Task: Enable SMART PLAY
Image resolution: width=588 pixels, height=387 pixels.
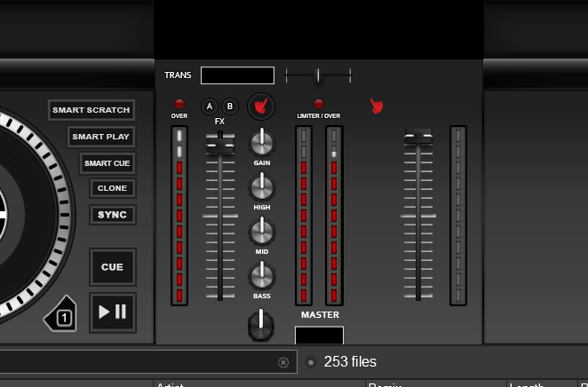Action: point(101,137)
